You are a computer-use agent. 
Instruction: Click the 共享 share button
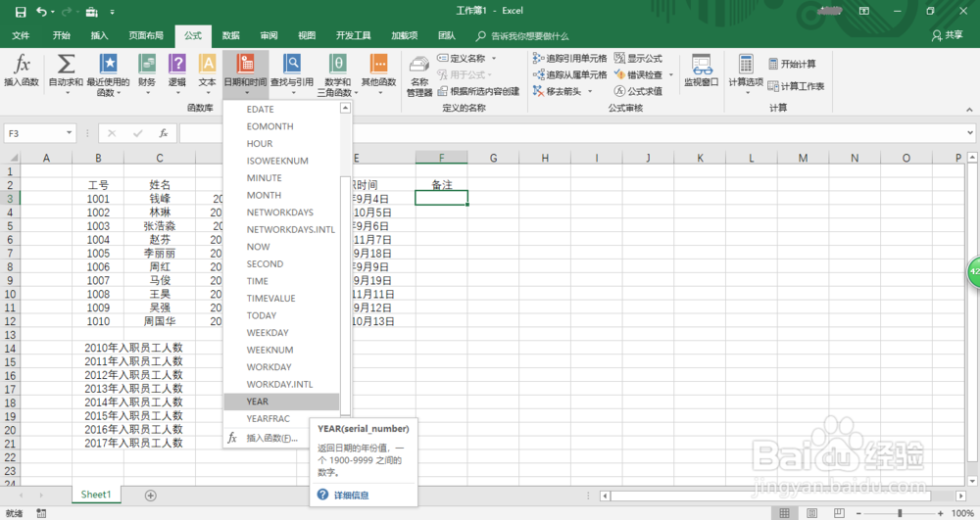(947, 35)
